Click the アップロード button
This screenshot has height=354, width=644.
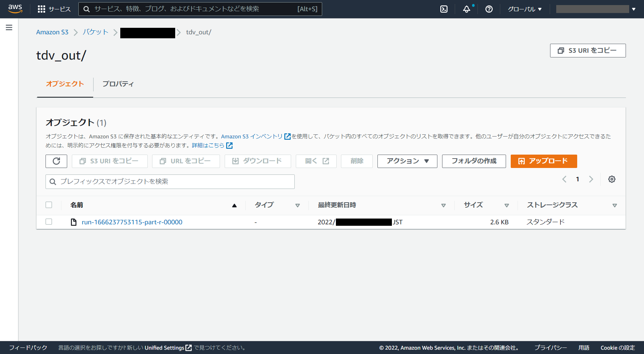pos(544,161)
